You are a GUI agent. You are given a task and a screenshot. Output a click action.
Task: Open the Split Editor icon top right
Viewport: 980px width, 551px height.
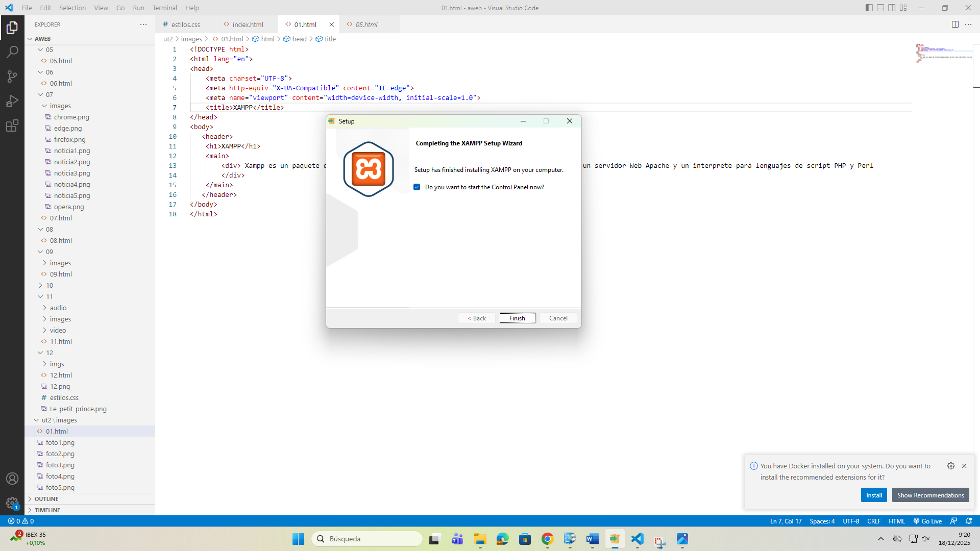click(955, 24)
